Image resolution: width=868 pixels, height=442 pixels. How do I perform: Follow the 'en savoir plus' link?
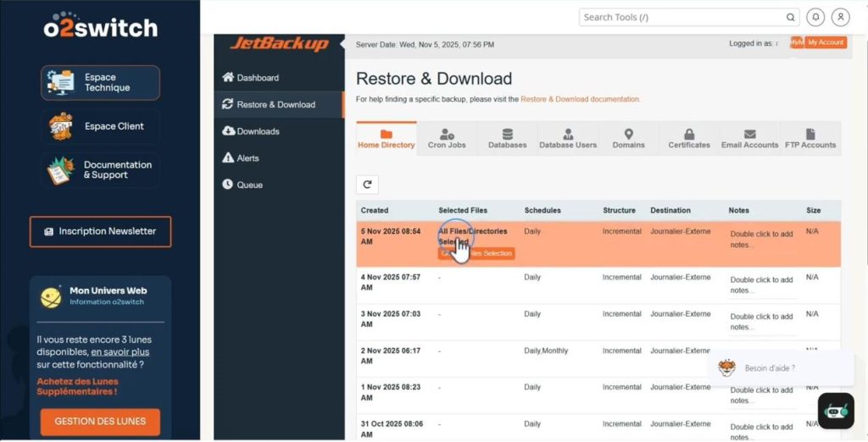pyautogui.click(x=120, y=352)
